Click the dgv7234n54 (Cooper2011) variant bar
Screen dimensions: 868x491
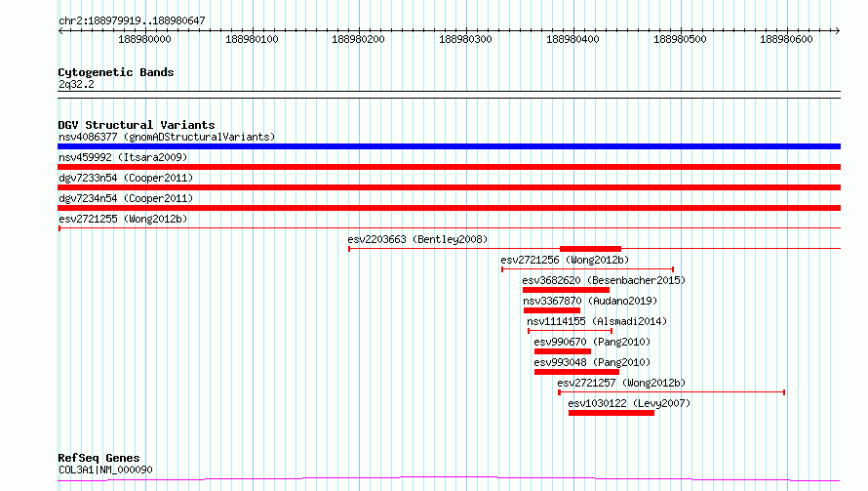pyautogui.click(x=449, y=208)
